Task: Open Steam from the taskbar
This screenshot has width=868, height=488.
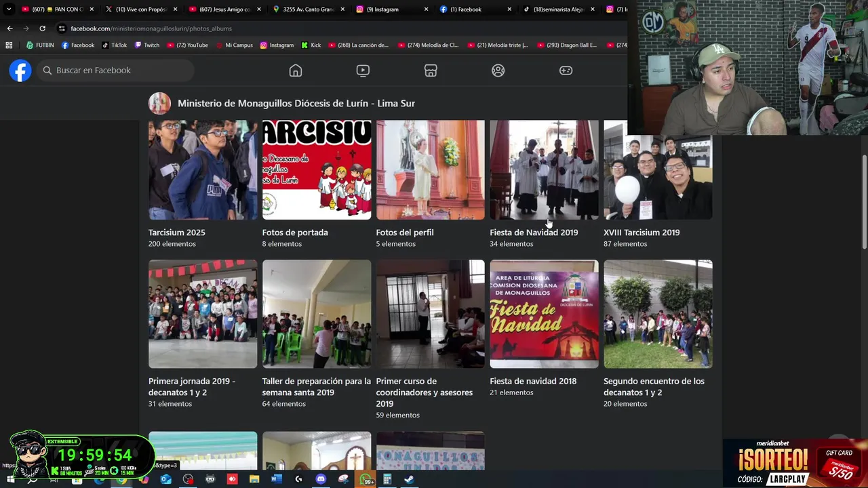Action: point(409,479)
